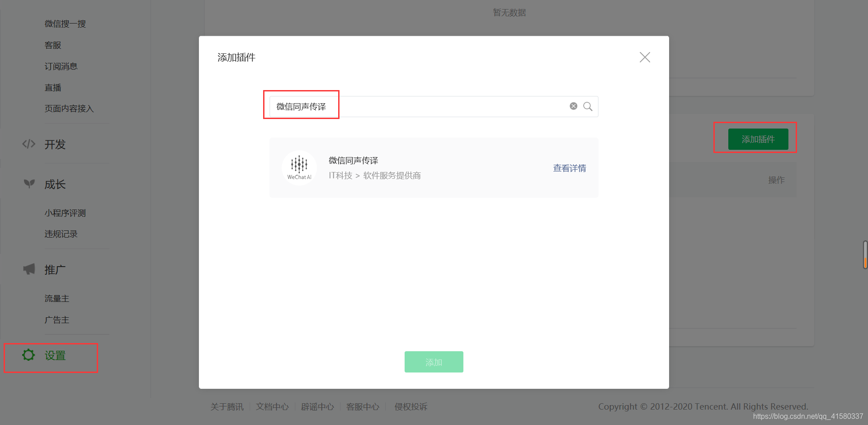Open 微信搜一搜 in the sidebar

coord(65,24)
